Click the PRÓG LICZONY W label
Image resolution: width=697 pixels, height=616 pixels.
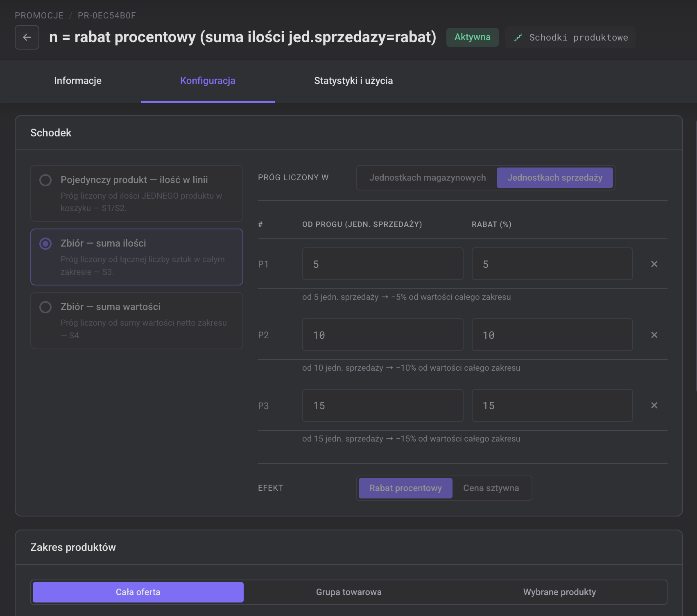click(293, 178)
